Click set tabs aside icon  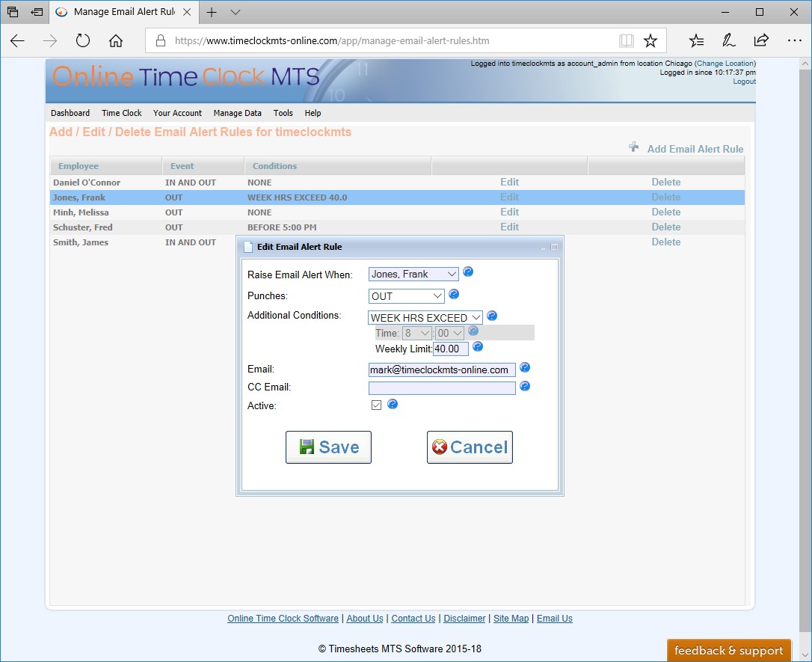click(x=37, y=12)
